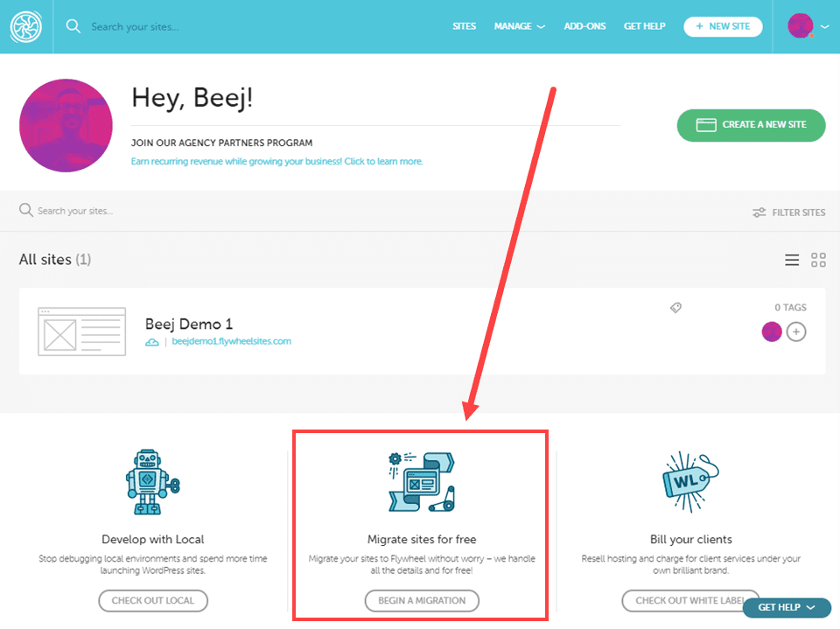Click the Flywheel pinwheel logo
This screenshot has height=629, width=840.
pos(26,26)
